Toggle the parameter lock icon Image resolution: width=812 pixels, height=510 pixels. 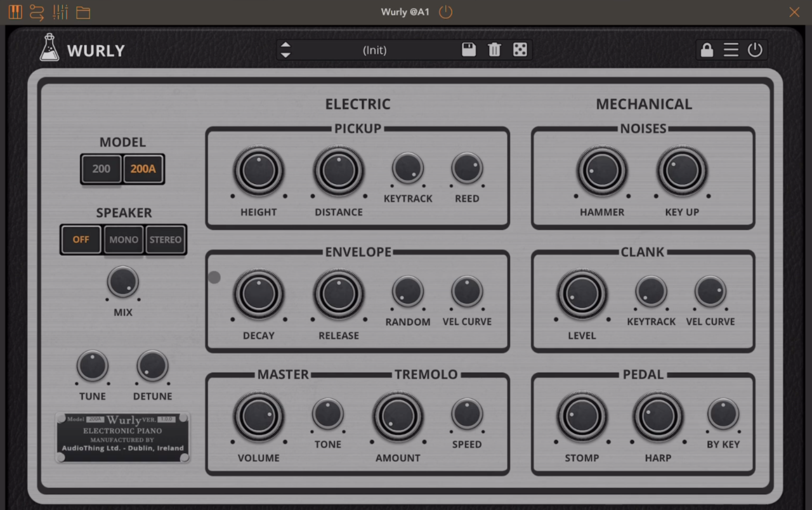point(707,50)
